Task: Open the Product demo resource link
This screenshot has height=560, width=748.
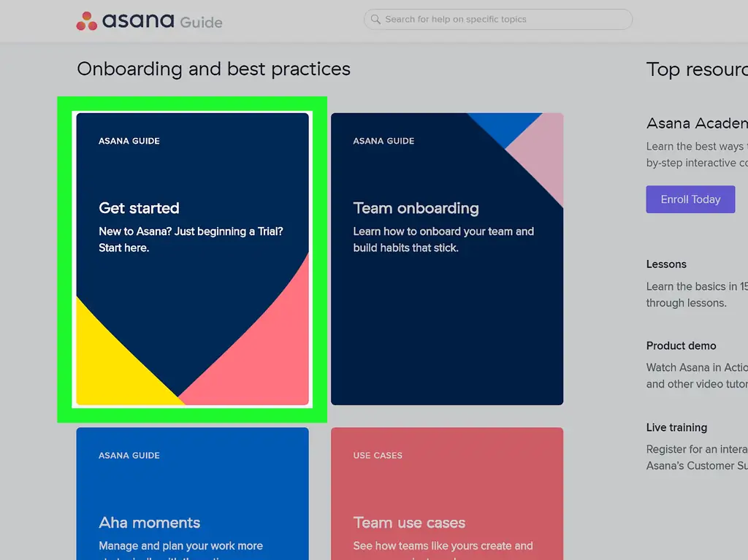Action: (681, 346)
